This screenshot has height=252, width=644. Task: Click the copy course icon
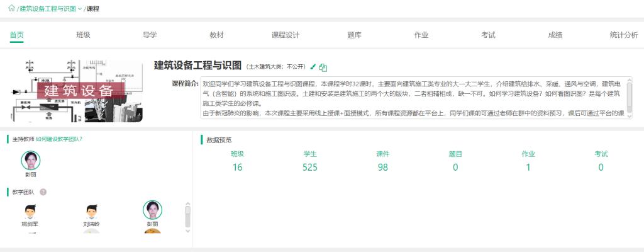click(323, 67)
